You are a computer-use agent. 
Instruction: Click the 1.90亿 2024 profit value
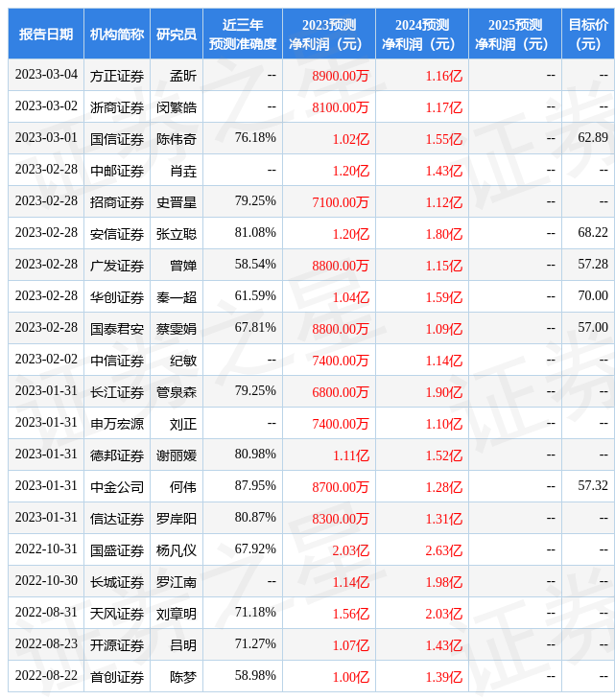coord(444,392)
